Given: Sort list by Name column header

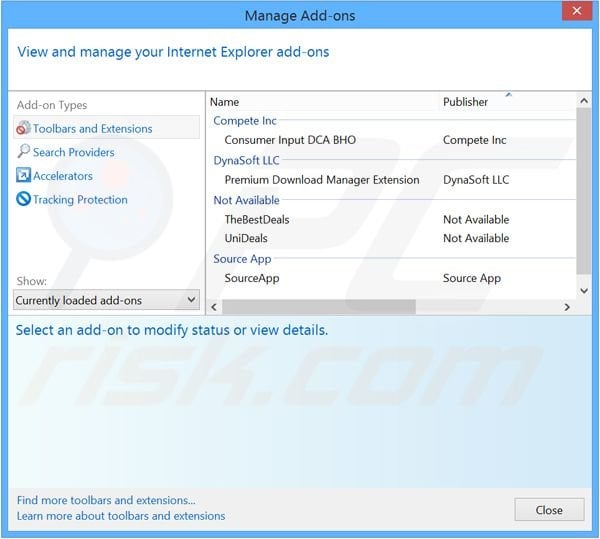Looking at the screenshot, I should coord(225,102).
